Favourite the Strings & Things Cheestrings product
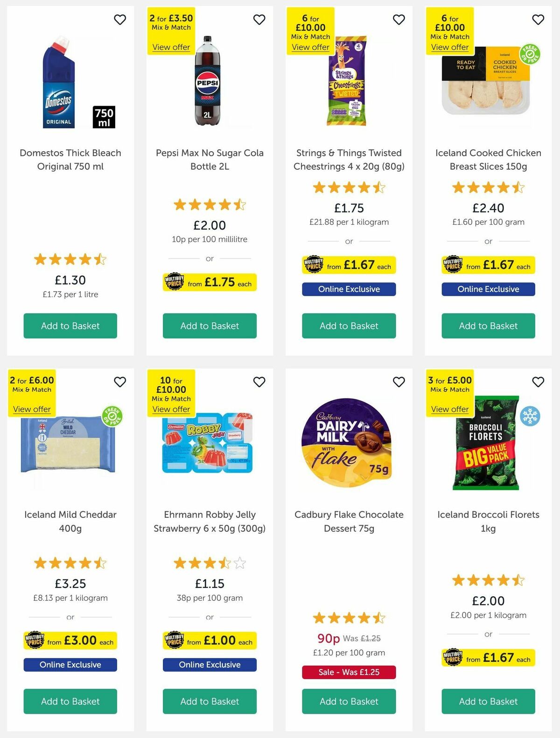This screenshot has height=738, width=560. pyautogui.click(x=399, y=20)
